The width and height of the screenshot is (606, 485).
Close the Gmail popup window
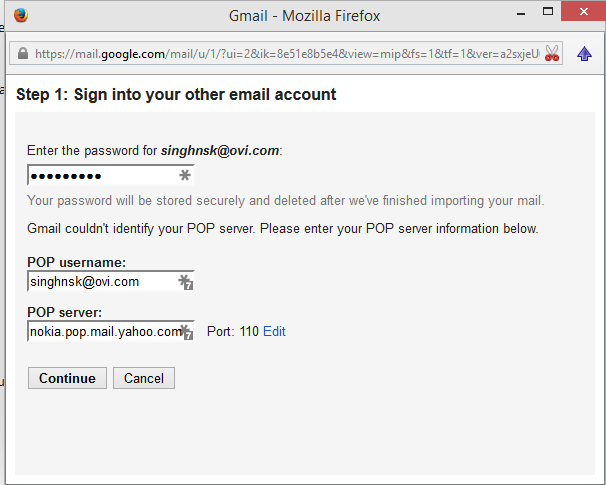click(x=584, y=12)
